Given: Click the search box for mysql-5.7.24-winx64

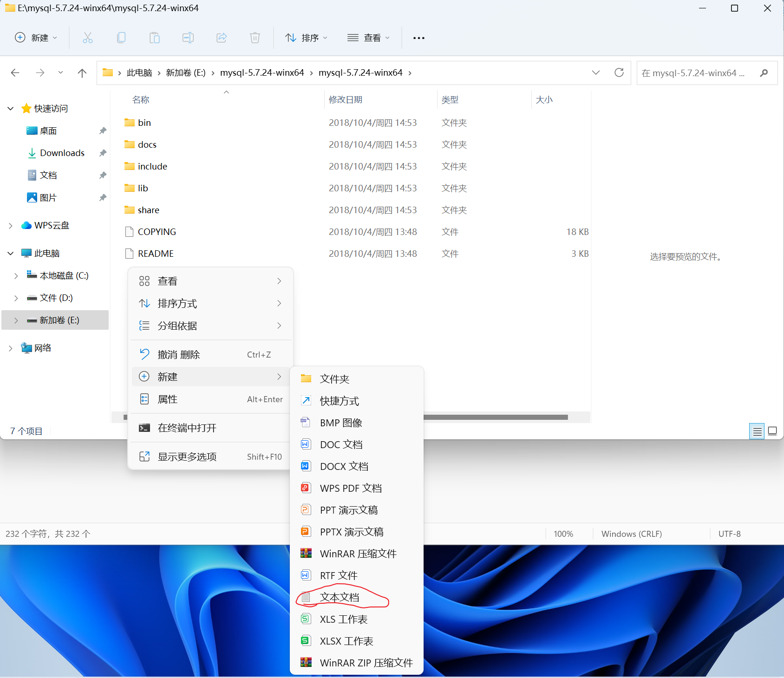Looking at the screenshot, I should point(707,73).
